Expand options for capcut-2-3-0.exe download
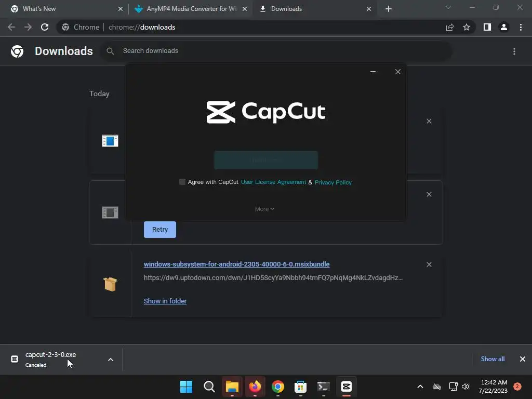The width and height of the screenshot is (532, 399). click(x=111, y=360)
